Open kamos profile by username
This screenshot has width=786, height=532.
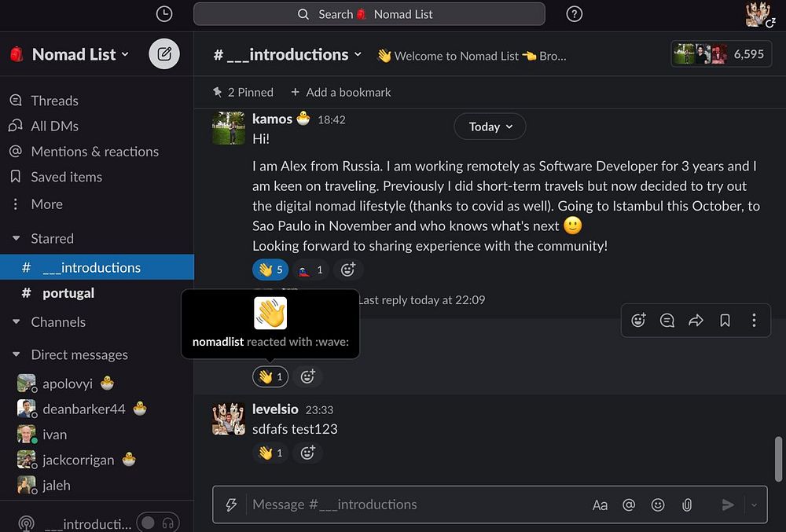272,119
